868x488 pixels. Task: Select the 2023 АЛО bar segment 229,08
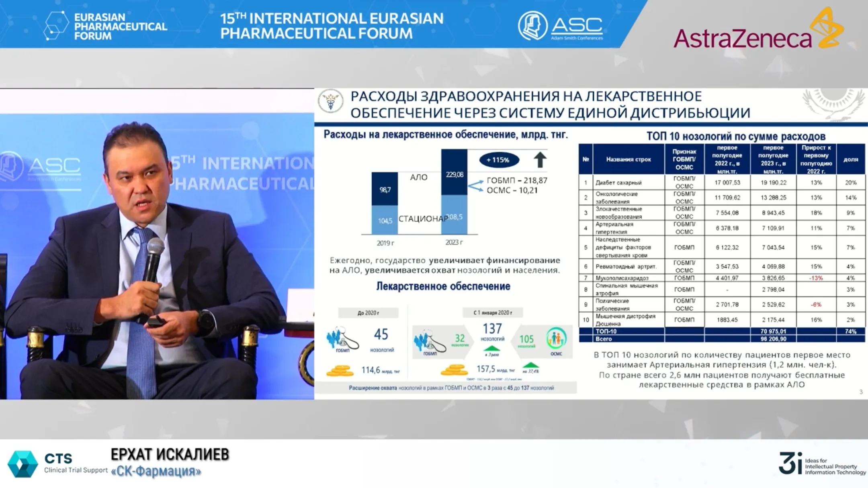pyautogui.click(x=454, y=172)
